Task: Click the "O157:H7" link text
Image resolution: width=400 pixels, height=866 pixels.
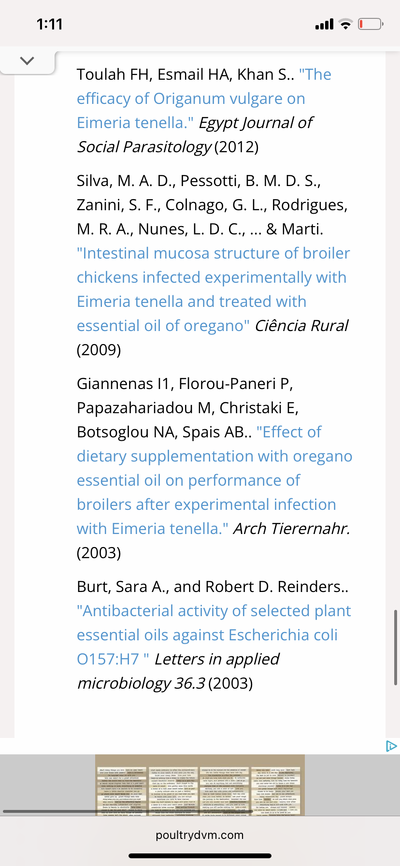Action: [110, 659]
